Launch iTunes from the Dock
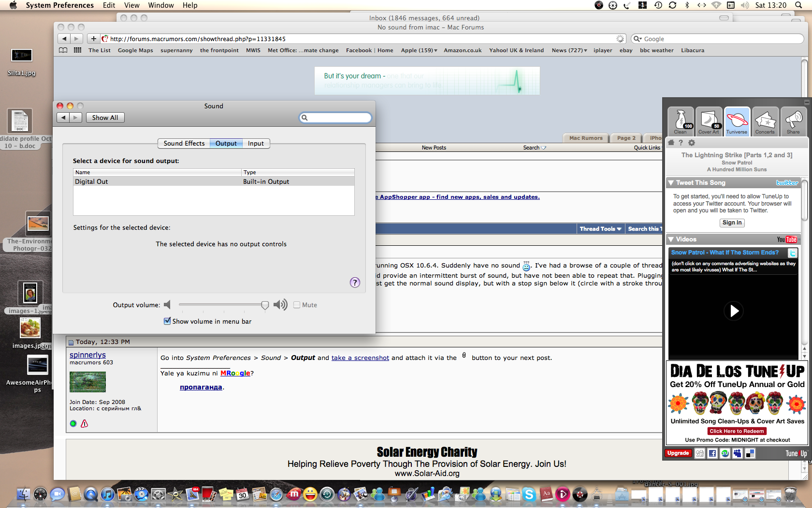 point(108,495)
